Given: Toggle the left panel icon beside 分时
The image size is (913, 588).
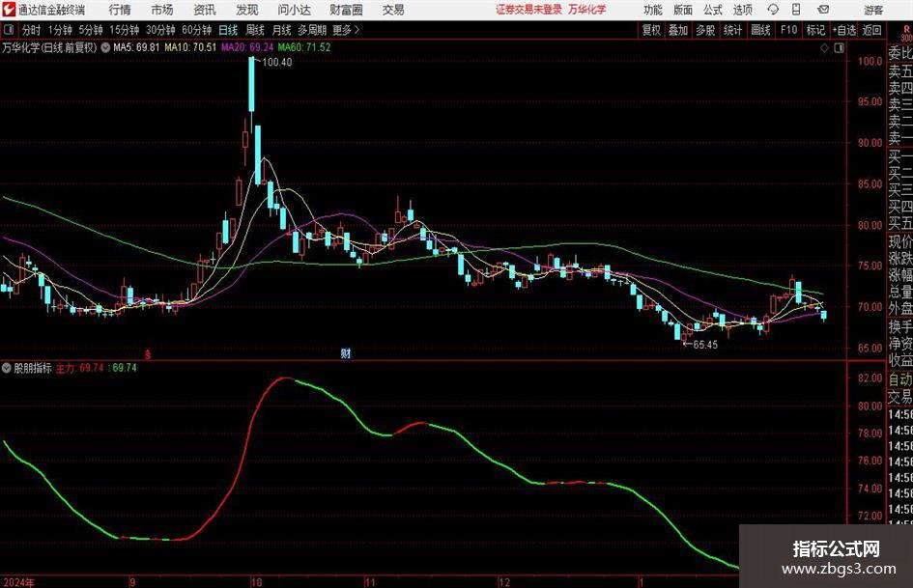Looking at the screenshot, I should click(9, 29).
